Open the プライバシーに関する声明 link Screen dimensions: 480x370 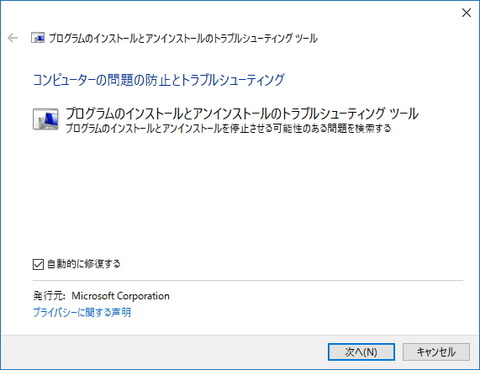point(82,312)
